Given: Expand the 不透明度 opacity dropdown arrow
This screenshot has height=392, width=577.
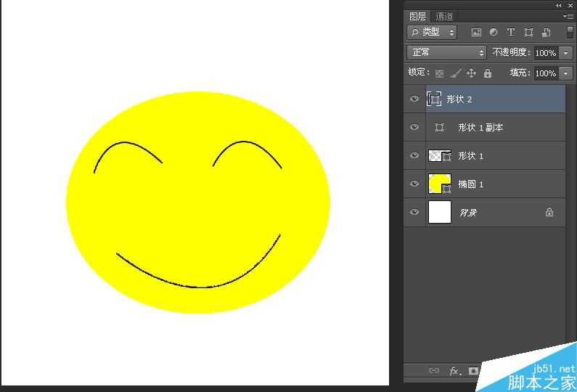Looking at the screenshot, I should [565, 53].
